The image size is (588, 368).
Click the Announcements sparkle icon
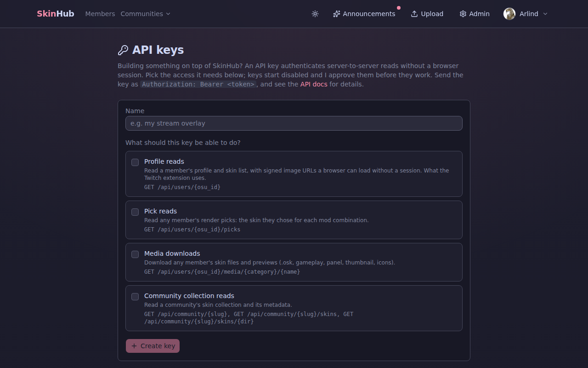click(337, 14)
